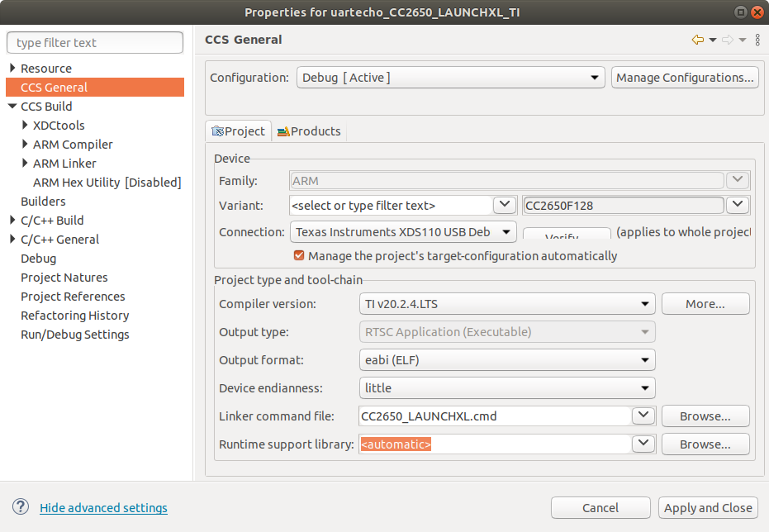Select Run/Debug Settings in the sidebar
Image resolution: width=769 pixels, height=532 pixels.
74,334
